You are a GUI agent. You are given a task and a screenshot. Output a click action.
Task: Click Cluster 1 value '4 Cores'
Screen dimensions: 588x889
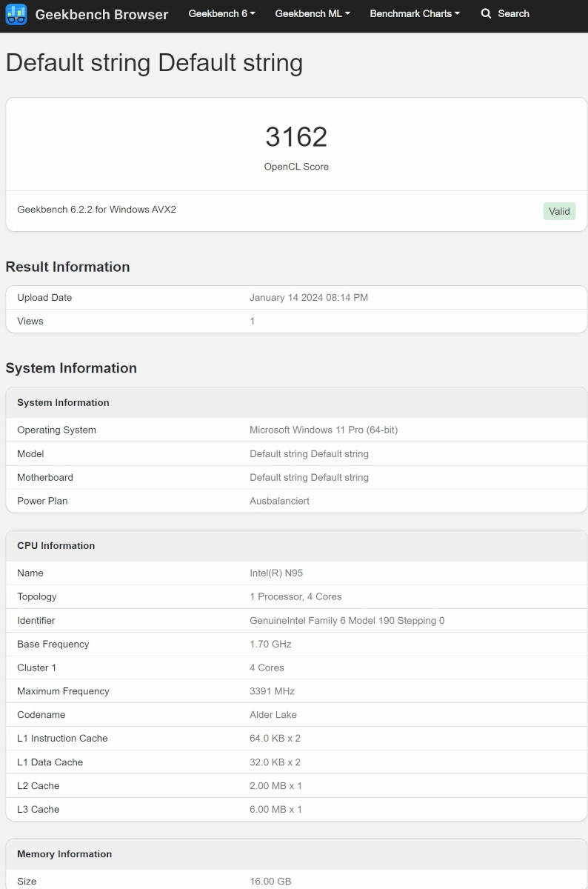pos(267,668)
